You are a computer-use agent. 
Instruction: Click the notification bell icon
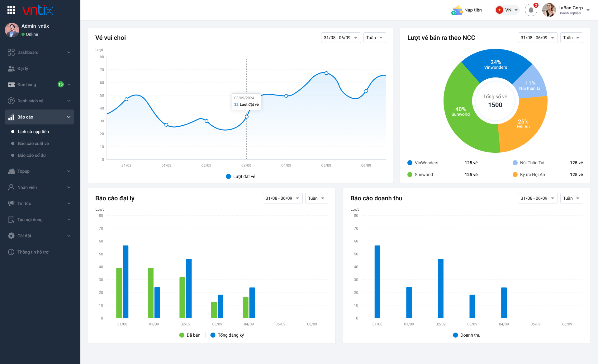coord(531,10)
